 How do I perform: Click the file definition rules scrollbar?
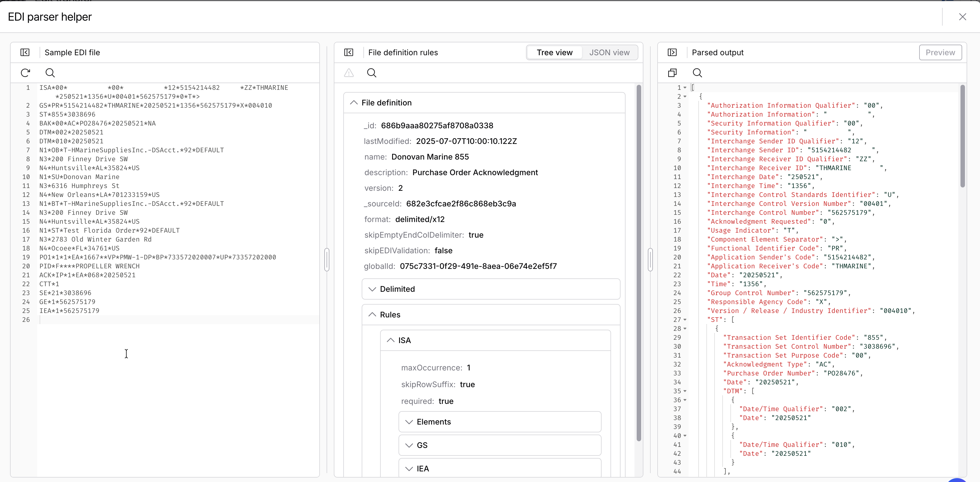click(x=638, y=263)
